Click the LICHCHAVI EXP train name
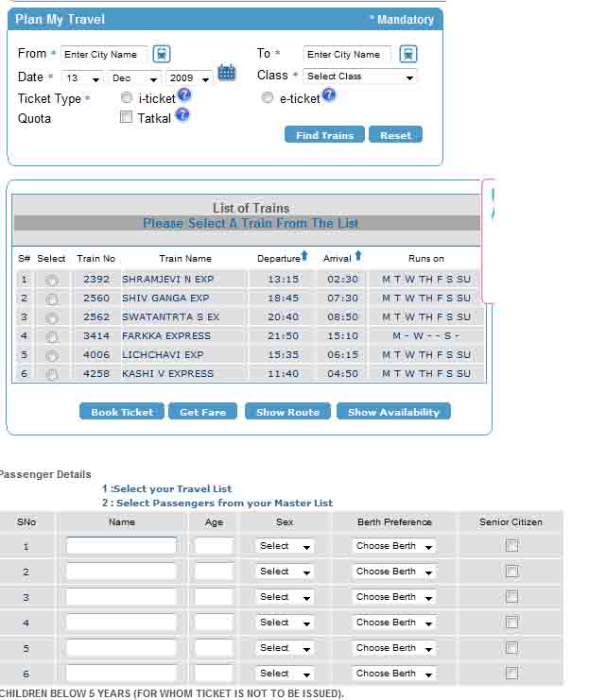Image resolution: width=589 pixels, height=700 pixels. click(163, 355)
